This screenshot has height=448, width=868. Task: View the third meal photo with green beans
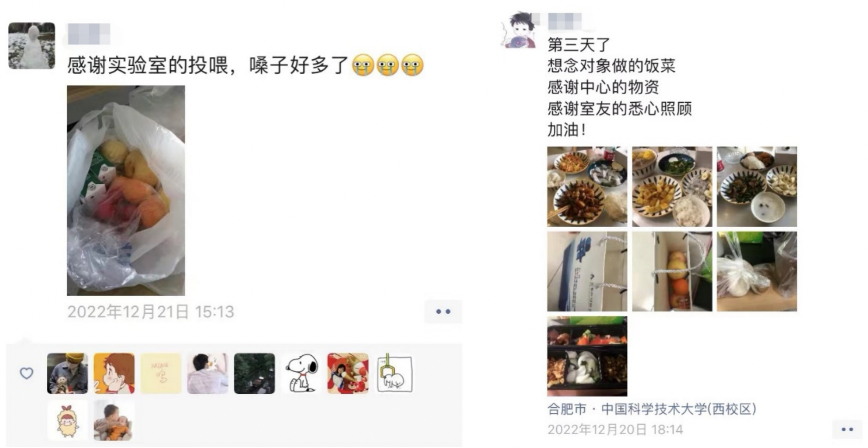(757, 187)
